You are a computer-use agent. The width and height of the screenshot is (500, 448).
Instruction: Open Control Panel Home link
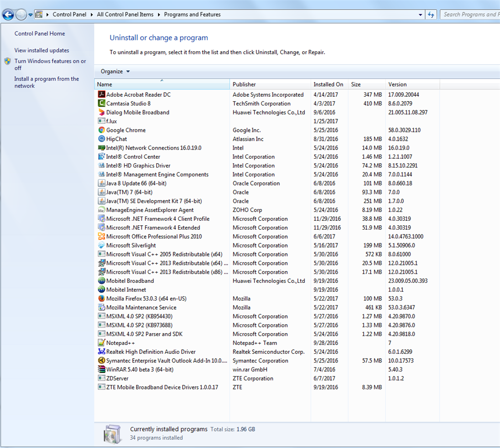coord(40,34)
